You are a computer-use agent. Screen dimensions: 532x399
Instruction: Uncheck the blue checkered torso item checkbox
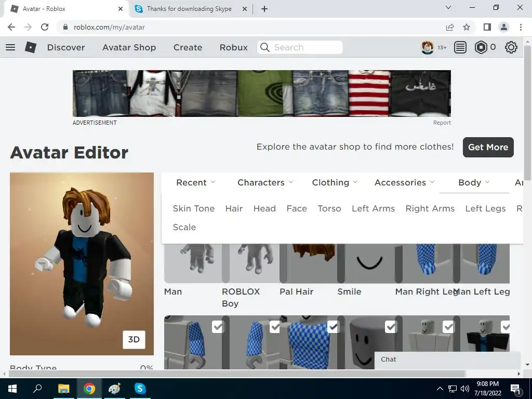(333, 327)
